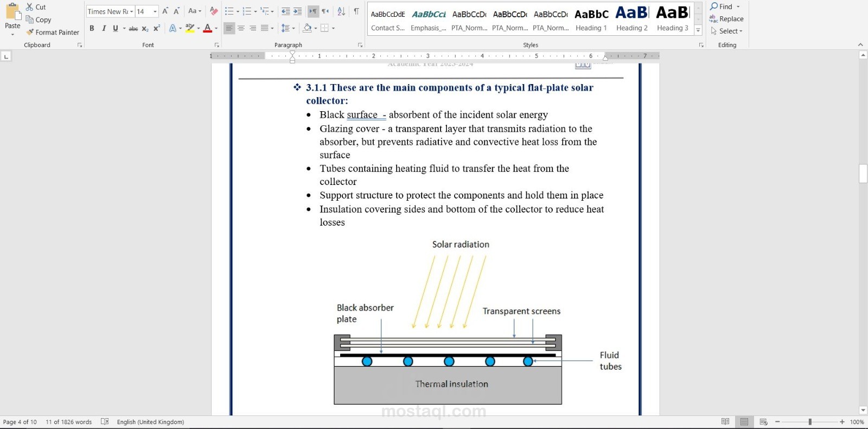Apply subscript formatting
The width and height of the screenshot is (868, 429).
click(145, 28)
